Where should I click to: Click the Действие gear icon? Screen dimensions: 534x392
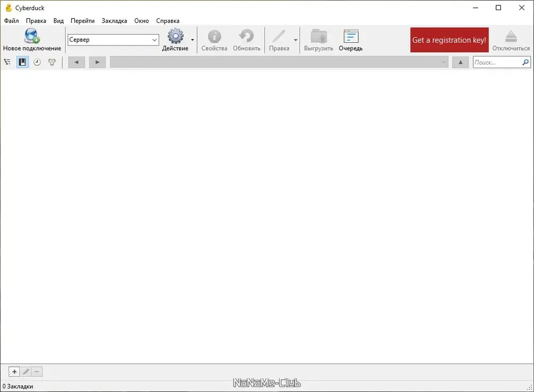click(x=175, y=36)
